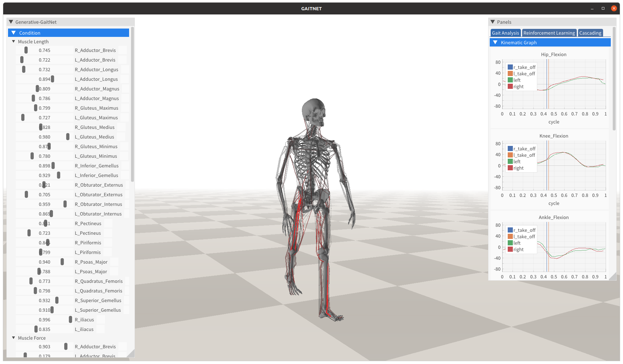
Task: Click the blue l_take_off color swatch
Action: point(510,73)
